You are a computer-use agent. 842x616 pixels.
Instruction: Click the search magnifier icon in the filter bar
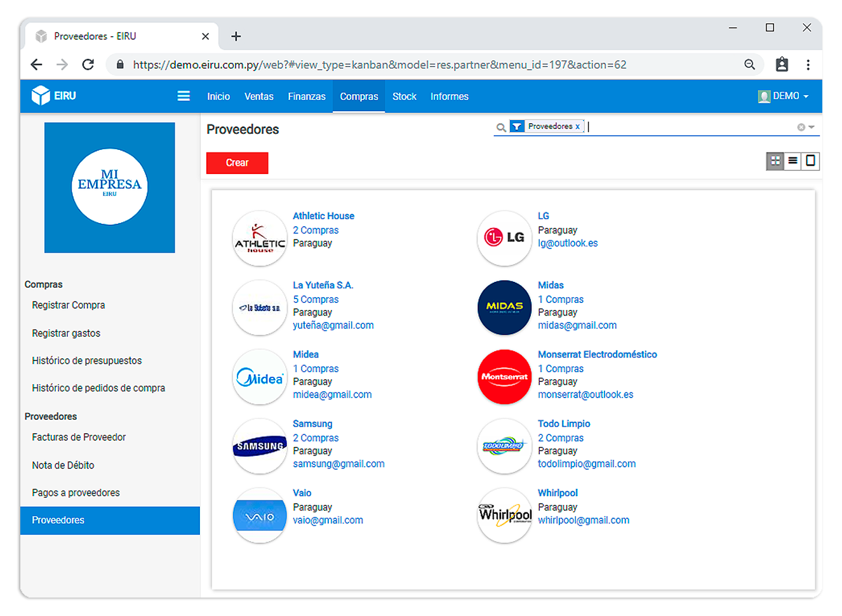click(501, 127)
